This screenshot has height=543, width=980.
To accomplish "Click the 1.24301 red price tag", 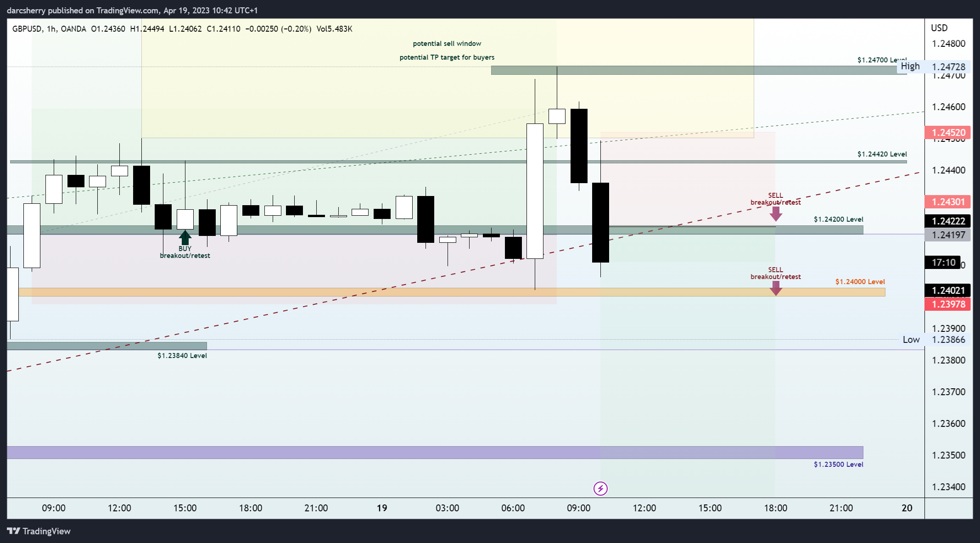I will (948, 202).
